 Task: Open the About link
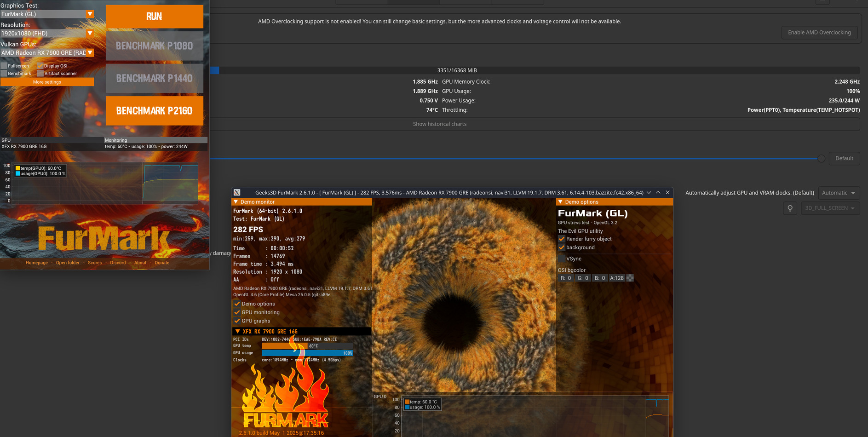[x=140, y=263]
